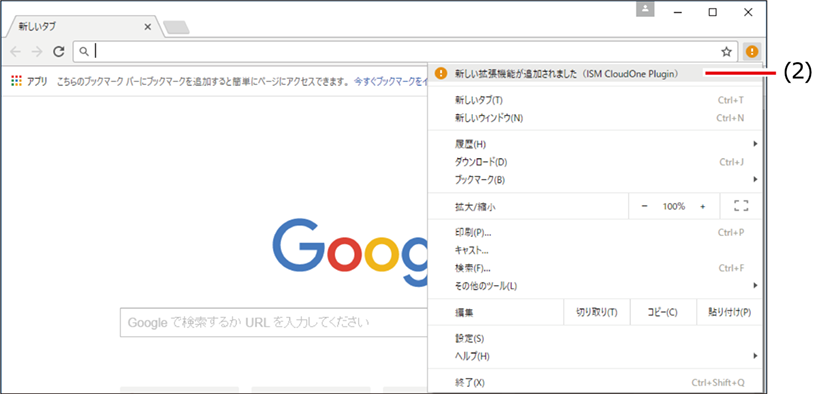Click the address bar input
This screenshot has width=815, height=394.
click(405, 51)
